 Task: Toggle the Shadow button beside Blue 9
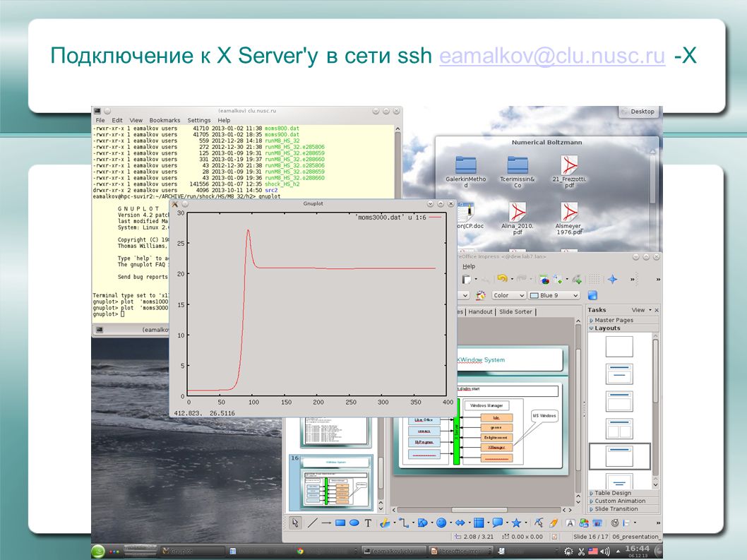click(x=592, y=295)
